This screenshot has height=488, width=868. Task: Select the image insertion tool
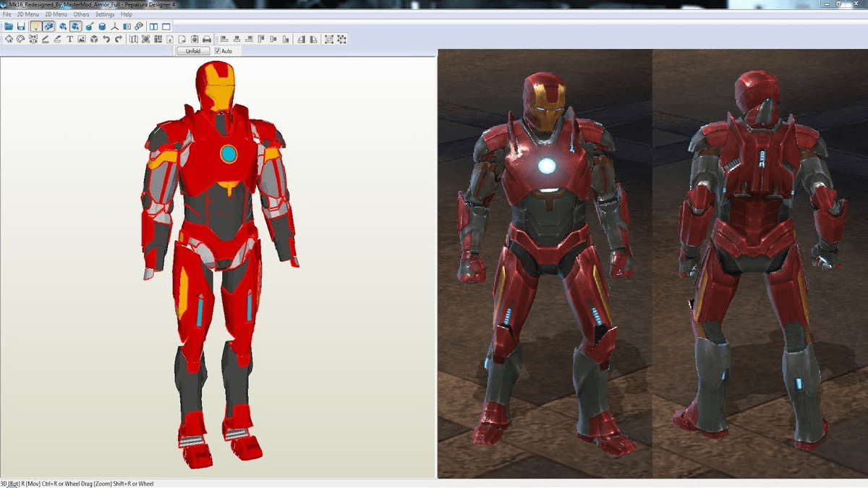tap(82, 40)
